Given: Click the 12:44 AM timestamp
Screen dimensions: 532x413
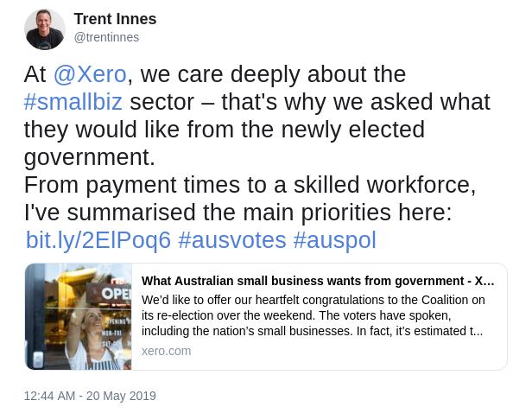Looking at the screenshot, I should tap(49, 396).
